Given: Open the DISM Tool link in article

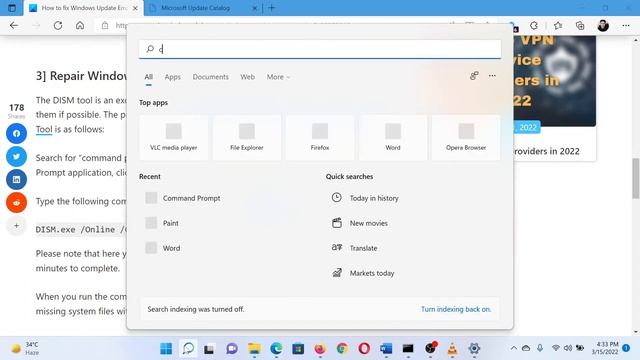Looking at the screenshot, I should (44, 129).
